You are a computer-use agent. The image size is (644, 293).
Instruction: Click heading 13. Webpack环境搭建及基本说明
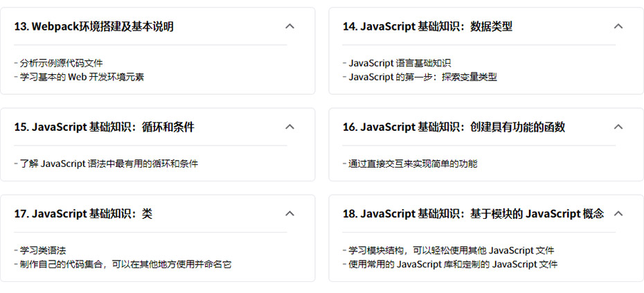93,27
